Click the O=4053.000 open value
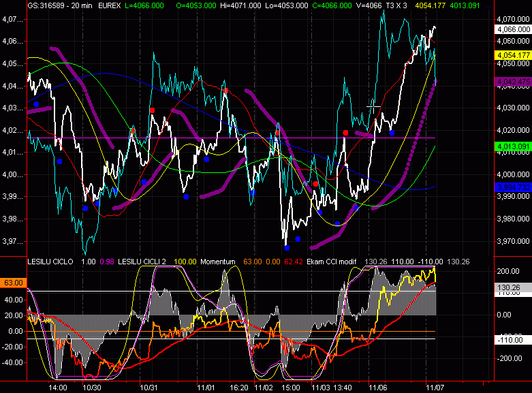532x393 pixels. (x=196, y=5)
